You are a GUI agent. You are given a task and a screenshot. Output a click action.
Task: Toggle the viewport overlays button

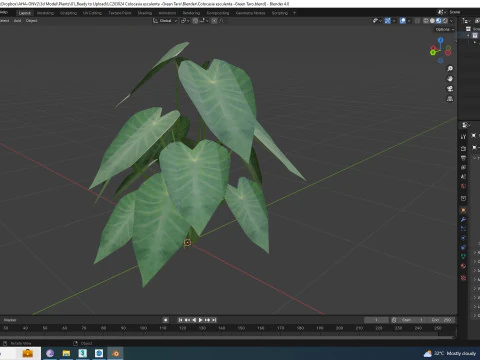click(403, 21)
